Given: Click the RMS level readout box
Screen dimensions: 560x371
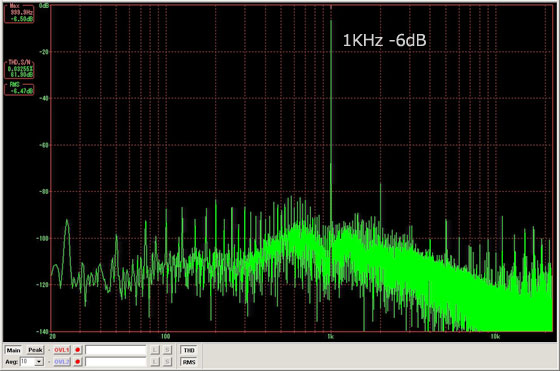Looking at the screenshot, I should point(19,89).
